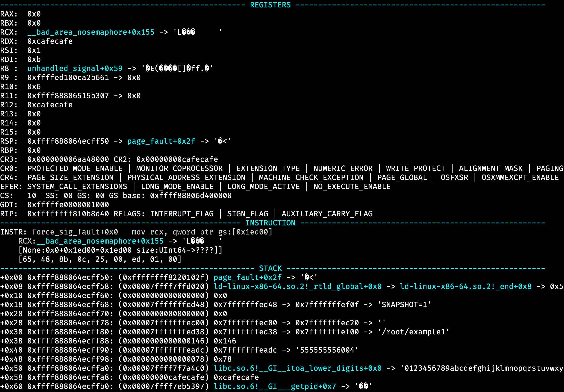This screenshot has width=564, height=392.
Task: Open unhandled_signal+0x59 symbol in R8
Action: tap(75, 68)
